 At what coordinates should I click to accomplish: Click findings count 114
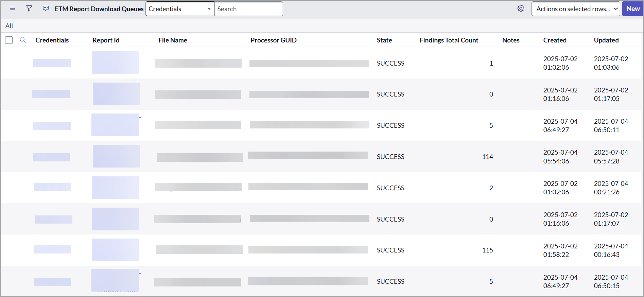(487, 157)
